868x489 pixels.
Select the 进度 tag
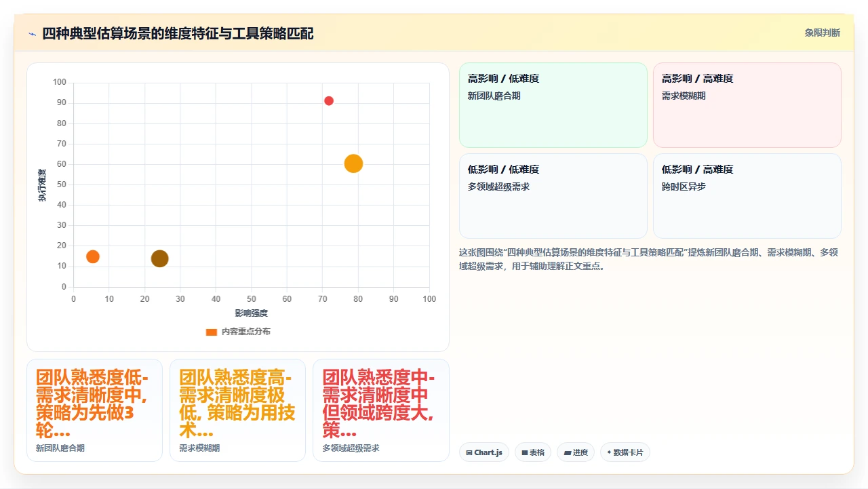point(576,452)
